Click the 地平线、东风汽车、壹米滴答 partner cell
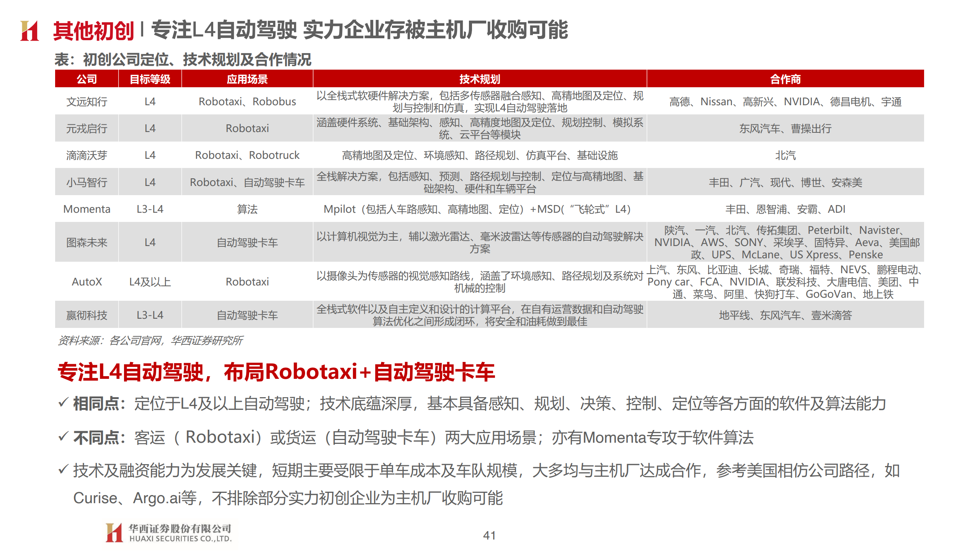 tap(785, 315)
